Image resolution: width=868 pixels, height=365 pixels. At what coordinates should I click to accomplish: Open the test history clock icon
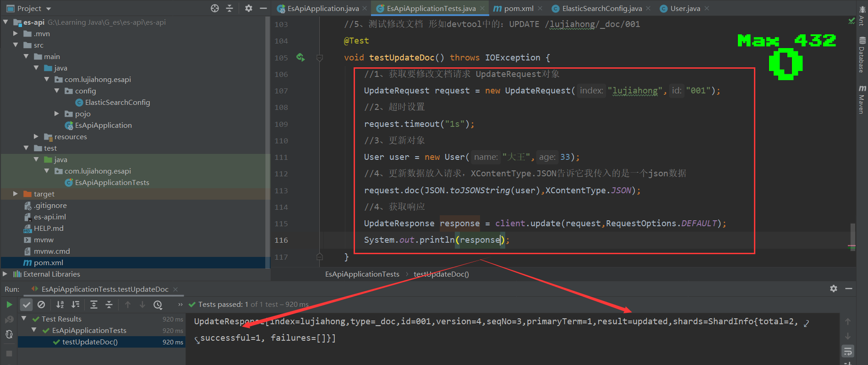(x=158, y=305)
